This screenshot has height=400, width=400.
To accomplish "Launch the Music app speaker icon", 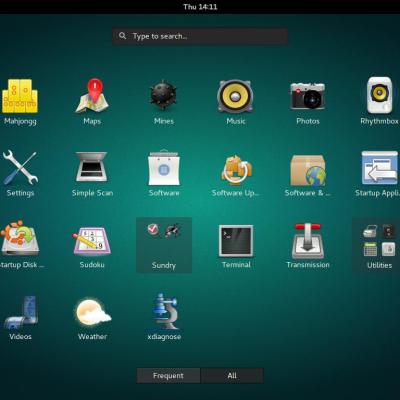I will (x=236, y=96).
